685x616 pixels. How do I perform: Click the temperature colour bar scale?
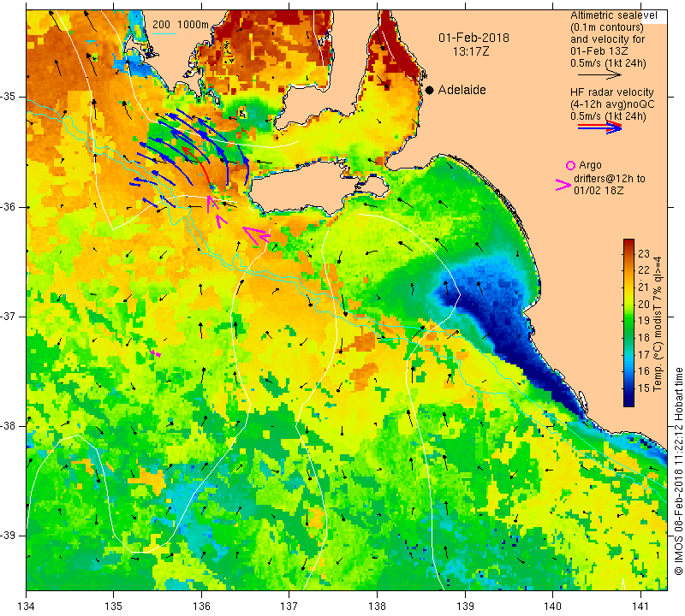628,323
